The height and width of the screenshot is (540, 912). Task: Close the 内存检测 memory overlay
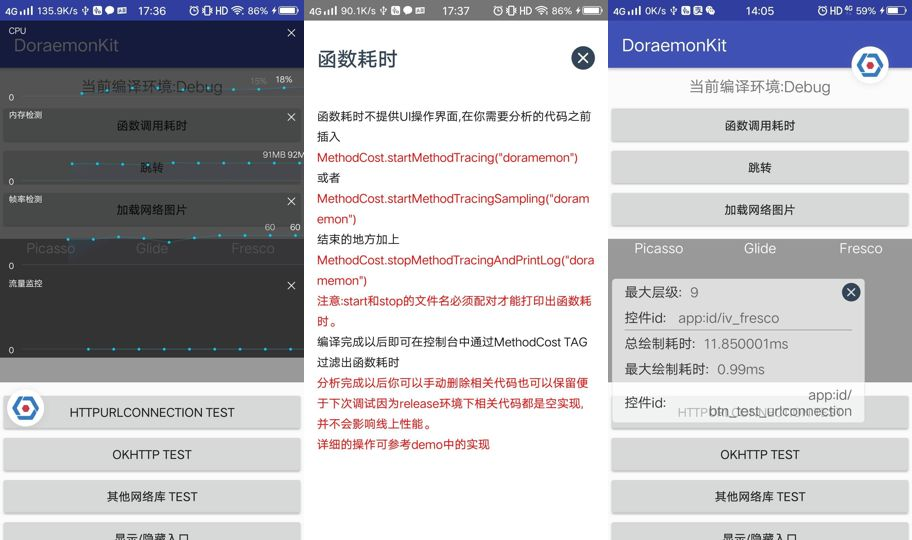point(291,118)
